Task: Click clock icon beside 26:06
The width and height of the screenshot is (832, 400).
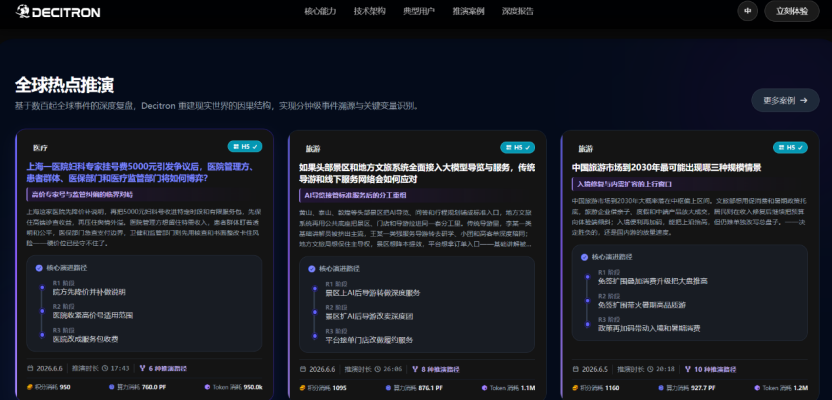Action: pos(377,369)
